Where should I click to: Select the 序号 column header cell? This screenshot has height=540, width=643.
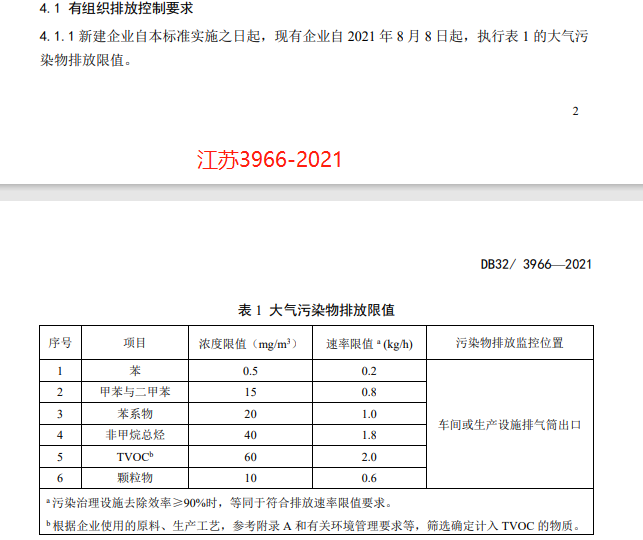(60, 343)
